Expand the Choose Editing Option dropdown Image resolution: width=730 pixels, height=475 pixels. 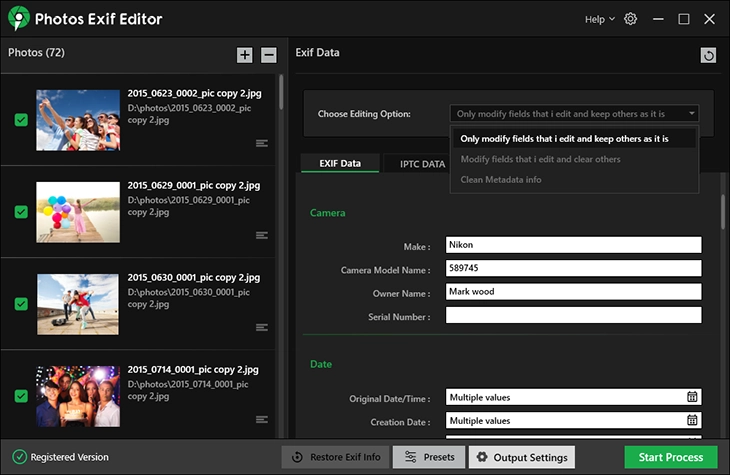573,114
